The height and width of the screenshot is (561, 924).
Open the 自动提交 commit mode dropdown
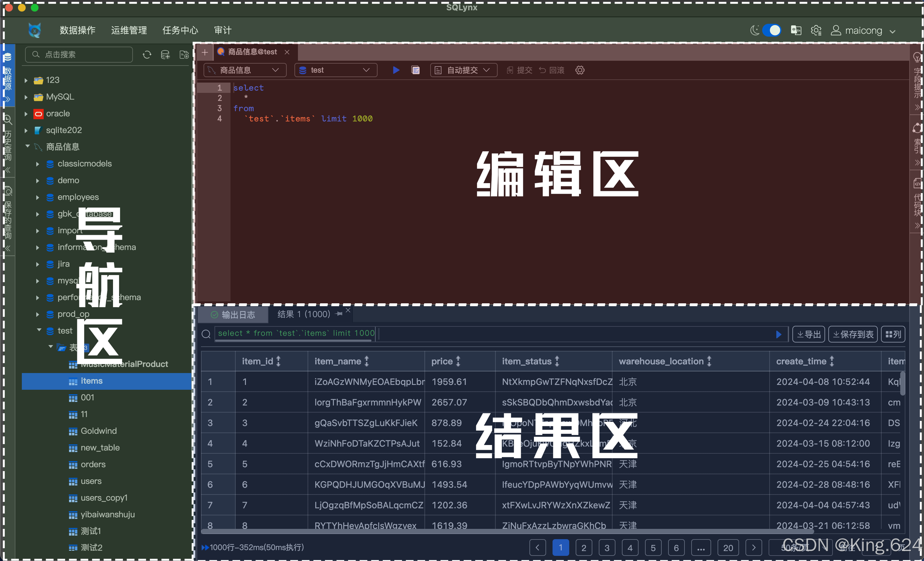(463, 70)
